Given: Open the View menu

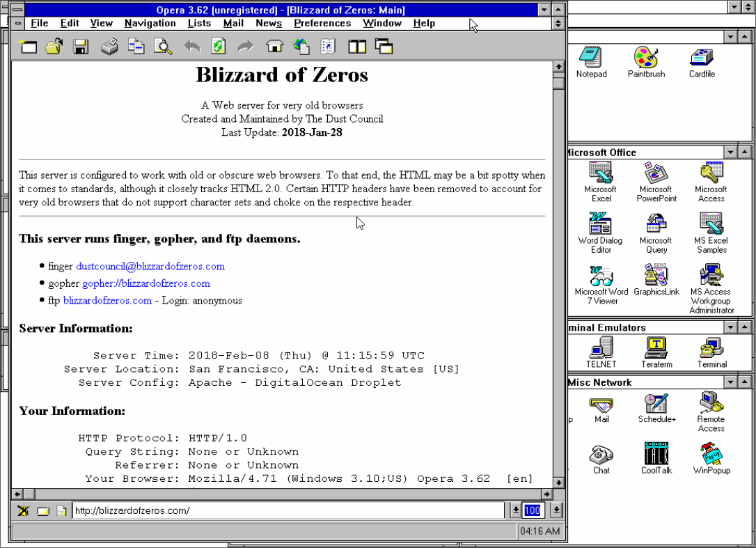Looking at the screenshot, I should coord(101,23).
